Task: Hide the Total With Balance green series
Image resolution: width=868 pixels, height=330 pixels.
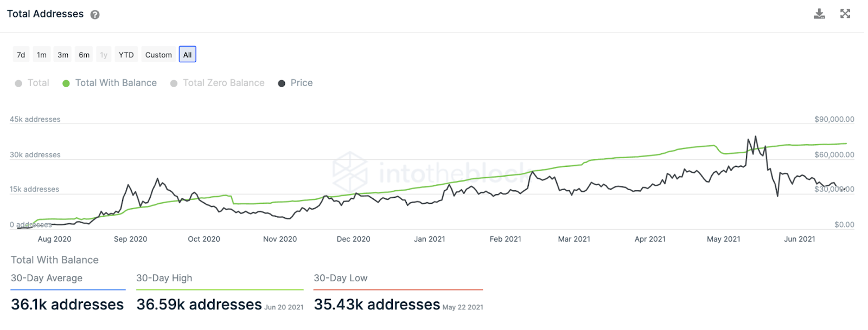Action: pos(66,83)
